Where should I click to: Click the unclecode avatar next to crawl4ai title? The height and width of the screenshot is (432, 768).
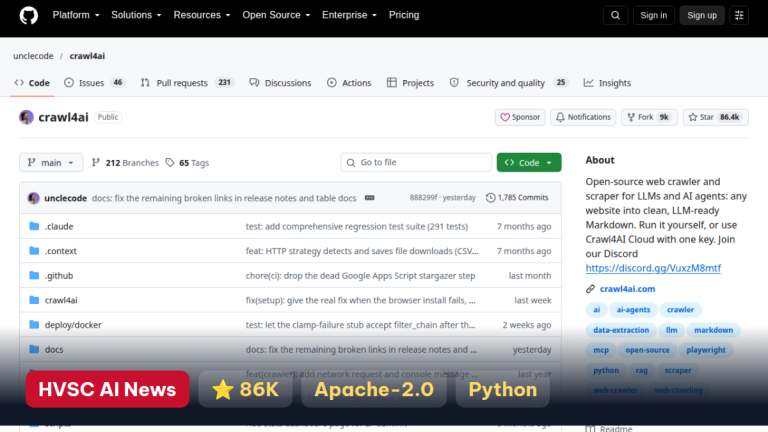pos(26,117)
